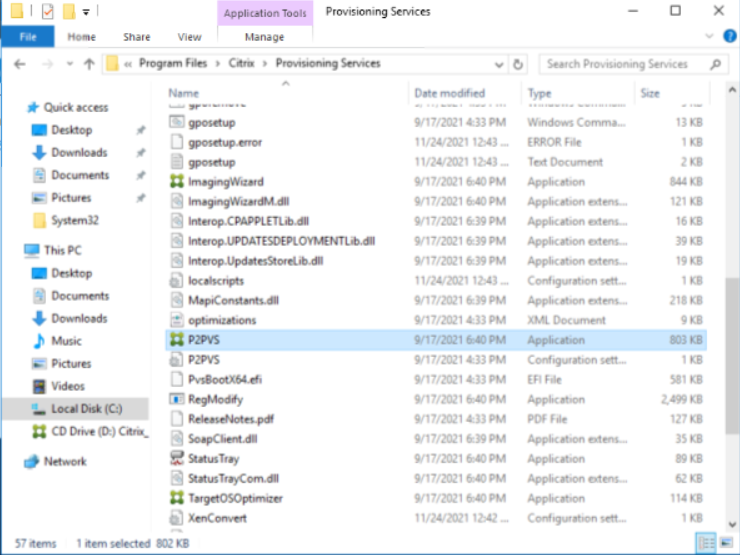Click Quick access star icon
The width and height of the screenshot is (740, 555).
point(33,108)
